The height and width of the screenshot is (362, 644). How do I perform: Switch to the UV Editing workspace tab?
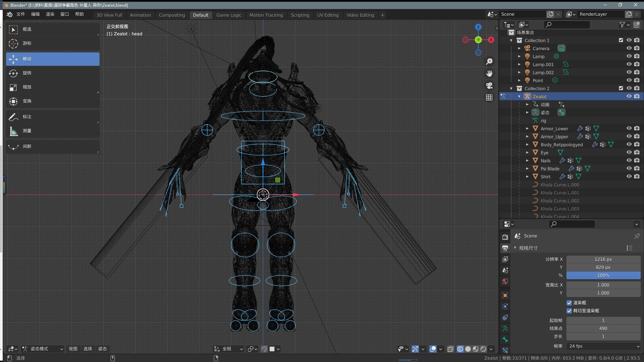[x=328, y=15]
